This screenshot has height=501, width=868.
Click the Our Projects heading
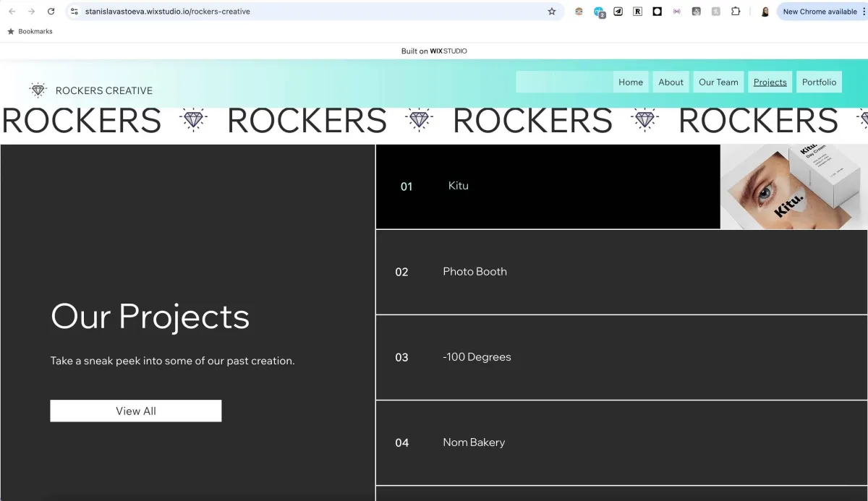[150, 316]
